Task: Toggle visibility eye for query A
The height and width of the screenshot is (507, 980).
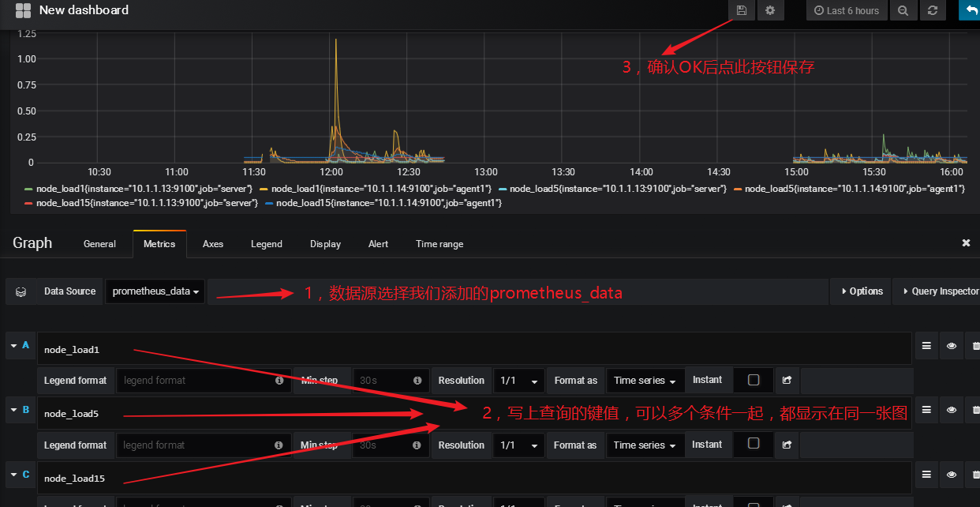Action: 952,346
